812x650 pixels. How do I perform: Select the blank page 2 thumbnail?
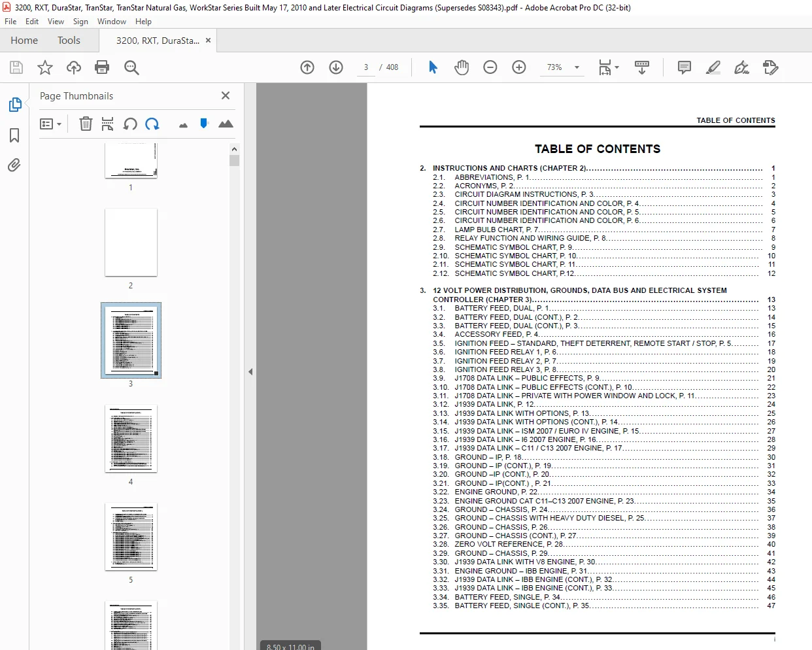pos(131,243)
